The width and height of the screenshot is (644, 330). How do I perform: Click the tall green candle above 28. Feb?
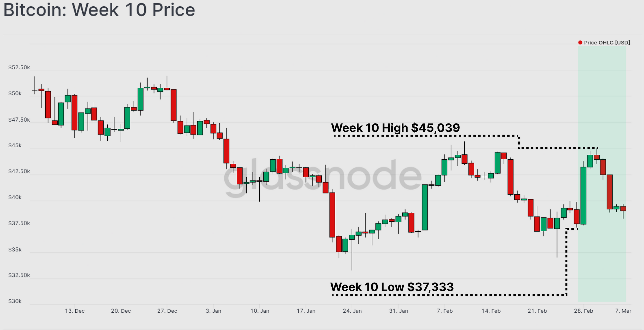pos(583,196)
